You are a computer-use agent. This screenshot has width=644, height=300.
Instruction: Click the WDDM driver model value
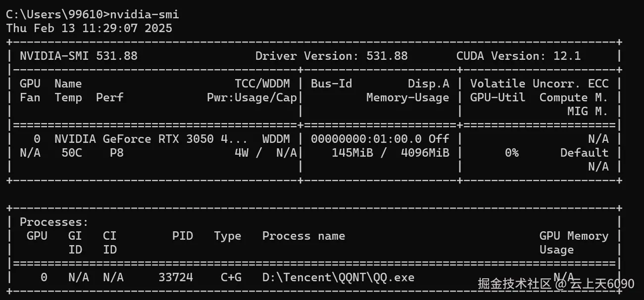pos(276,139)
